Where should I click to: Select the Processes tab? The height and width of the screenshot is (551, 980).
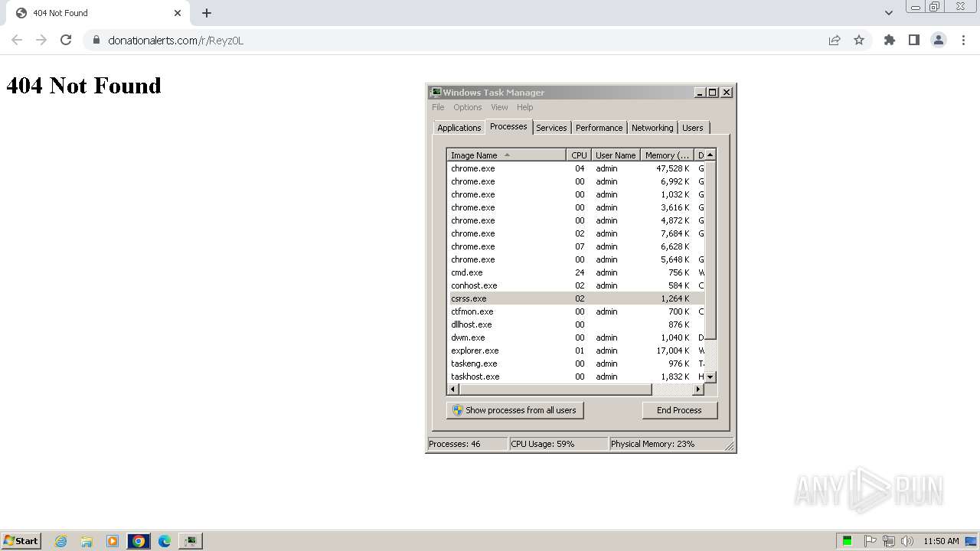[508, 126]
